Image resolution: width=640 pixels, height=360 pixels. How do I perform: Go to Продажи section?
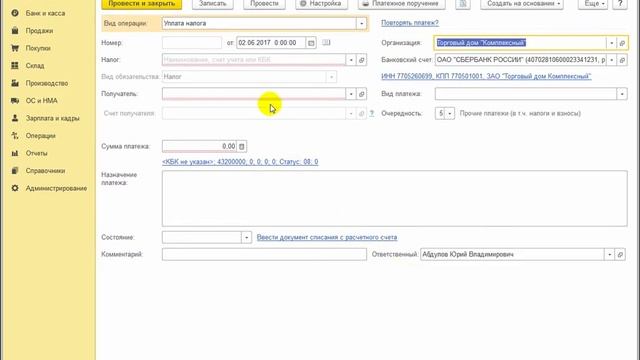click(x=39, y=31)
